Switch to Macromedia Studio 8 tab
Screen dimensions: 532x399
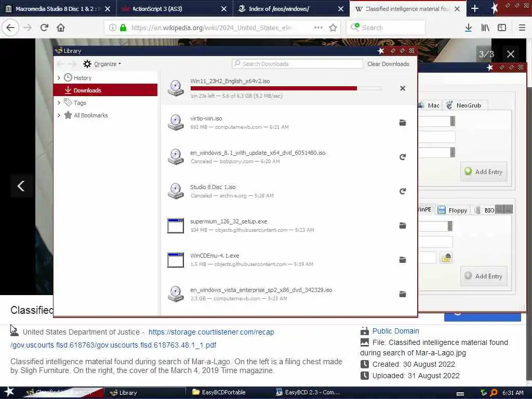[58, 8]
